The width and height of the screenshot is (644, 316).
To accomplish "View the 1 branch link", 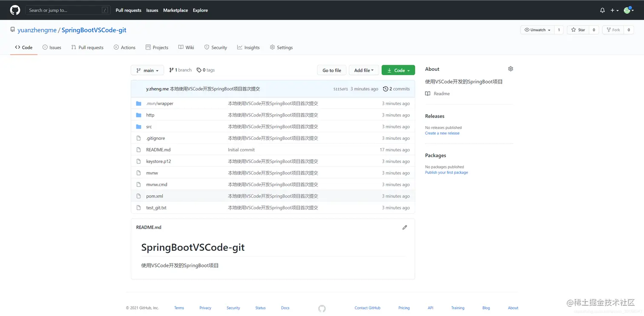I will point(180,70).
